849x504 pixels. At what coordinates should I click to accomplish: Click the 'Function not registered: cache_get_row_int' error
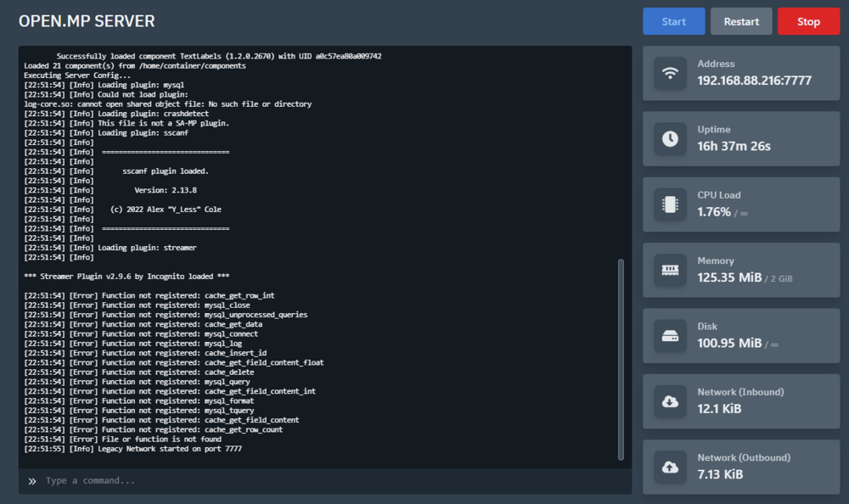[149, 295]
